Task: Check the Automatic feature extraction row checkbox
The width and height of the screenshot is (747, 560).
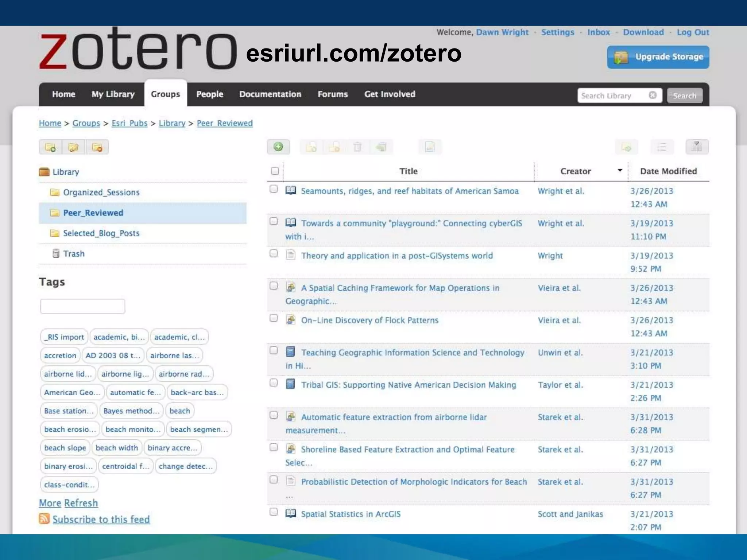Action: pyautogui.click(x=274, y=415)
